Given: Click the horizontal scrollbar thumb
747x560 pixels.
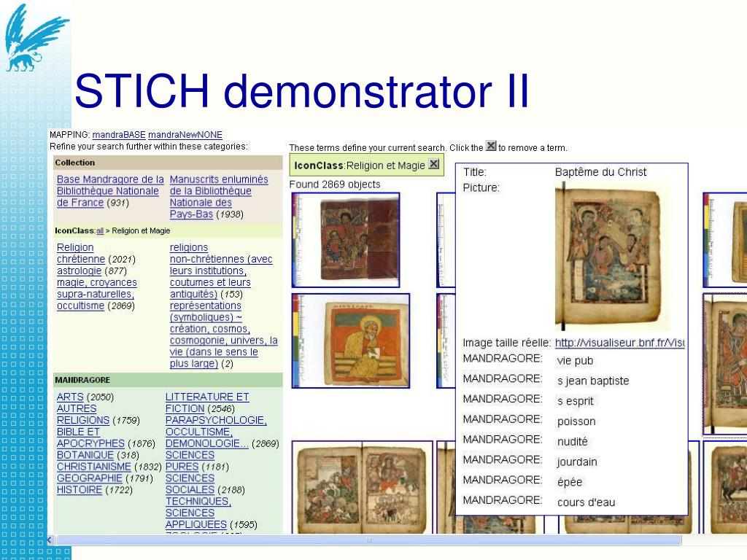Looking at the screenshot, I should (x=368, y=540).
